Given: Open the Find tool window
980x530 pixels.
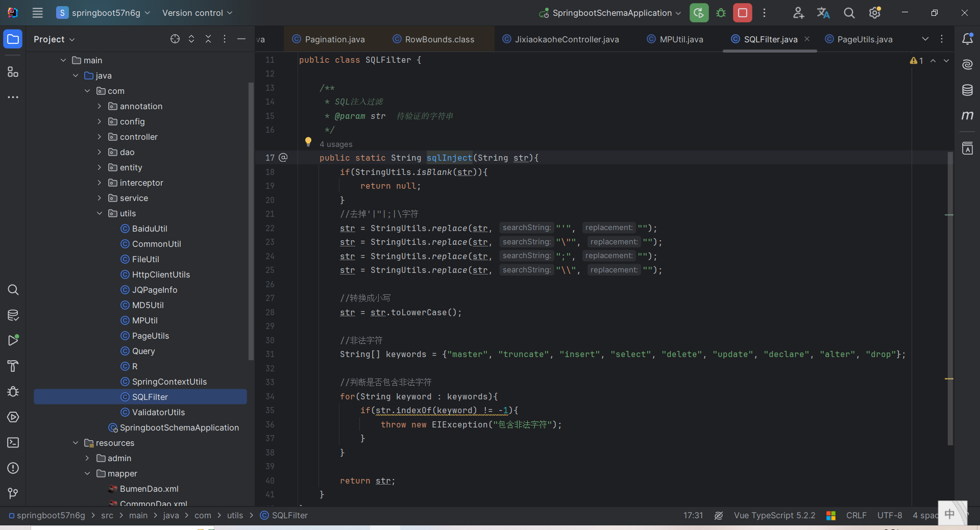Looking at the screenshot, I should [13, 290].
